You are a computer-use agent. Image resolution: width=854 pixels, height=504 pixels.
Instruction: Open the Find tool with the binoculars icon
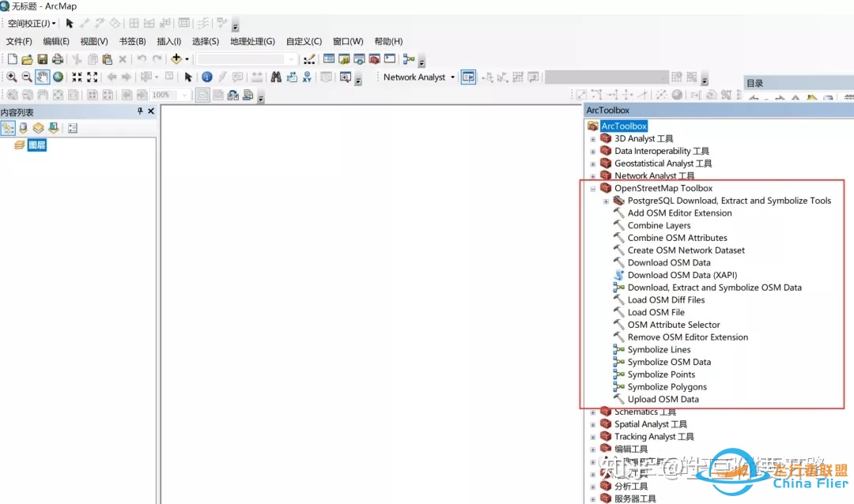(276, 77)
